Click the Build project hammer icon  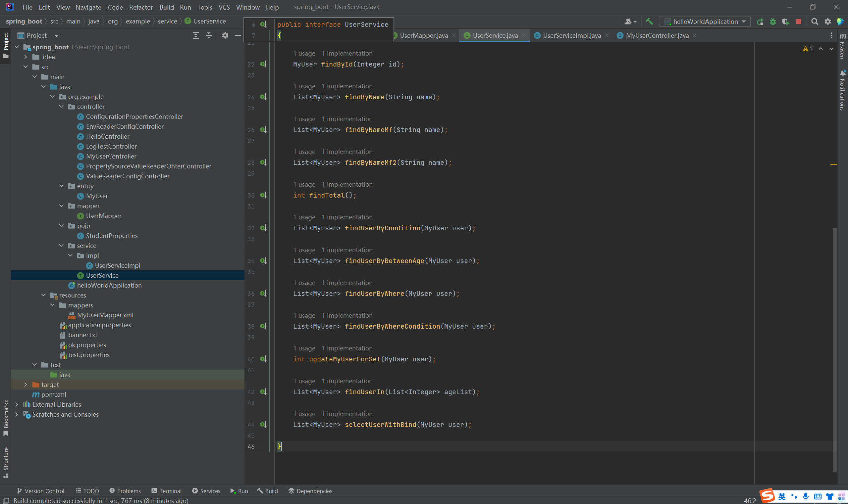649,22
